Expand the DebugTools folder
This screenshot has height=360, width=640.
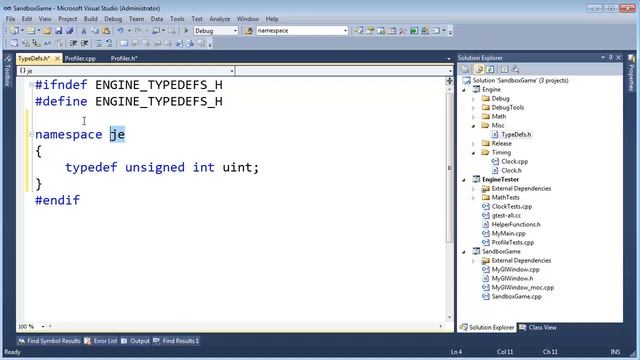point(473,108)
